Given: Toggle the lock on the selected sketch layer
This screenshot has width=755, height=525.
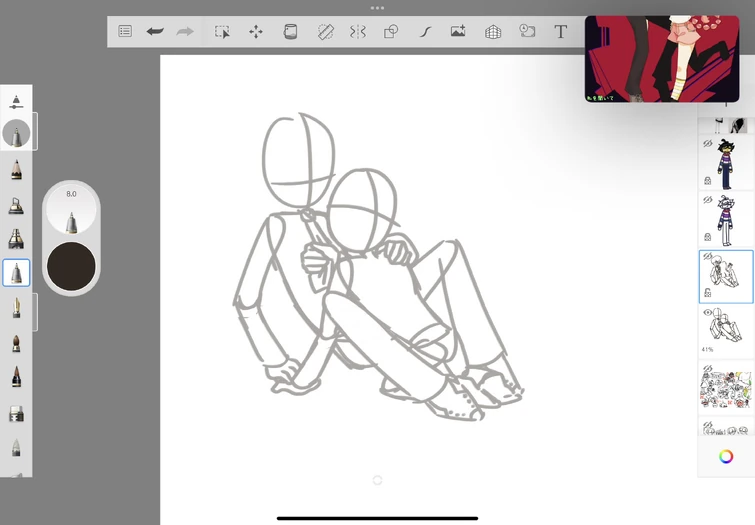Looking at the screenshot, I should click(x=707, y=293).
